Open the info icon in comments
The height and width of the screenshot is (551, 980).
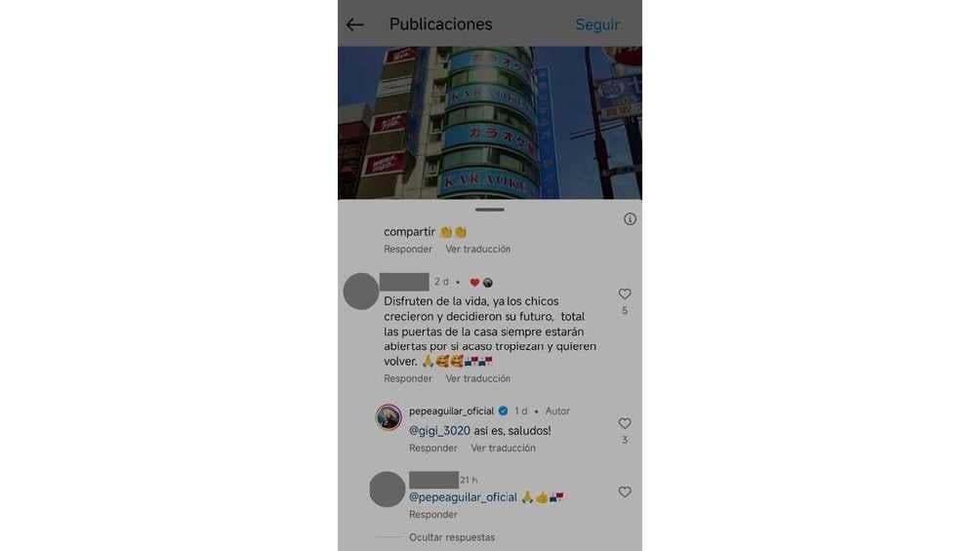(630, 219)
